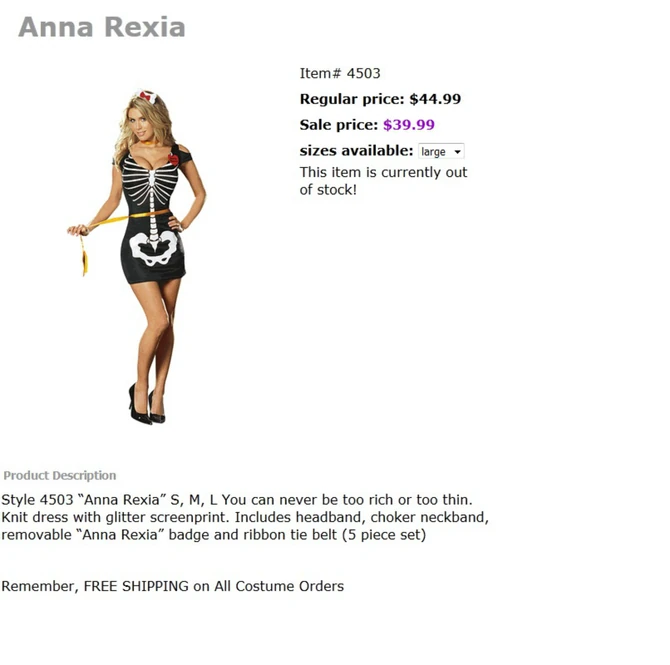Click the FREE SHIPPING notice text
The image size is (670, 665).
pyautogui.click(x=172, y=586)
